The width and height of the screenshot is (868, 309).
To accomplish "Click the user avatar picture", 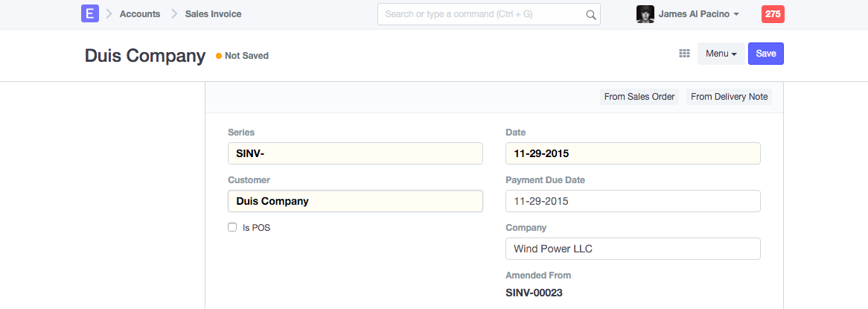I will [645, 14].
